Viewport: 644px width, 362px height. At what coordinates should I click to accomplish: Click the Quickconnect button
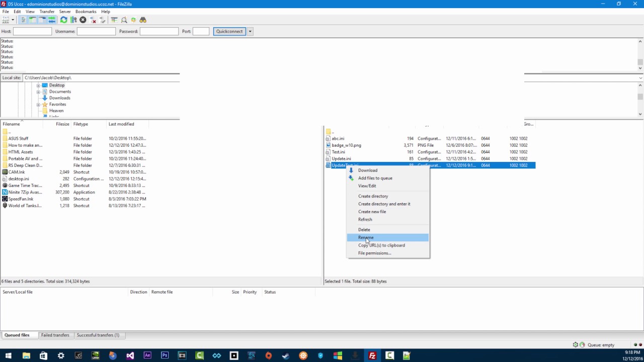pyautogui.click(x=229, y=31)
